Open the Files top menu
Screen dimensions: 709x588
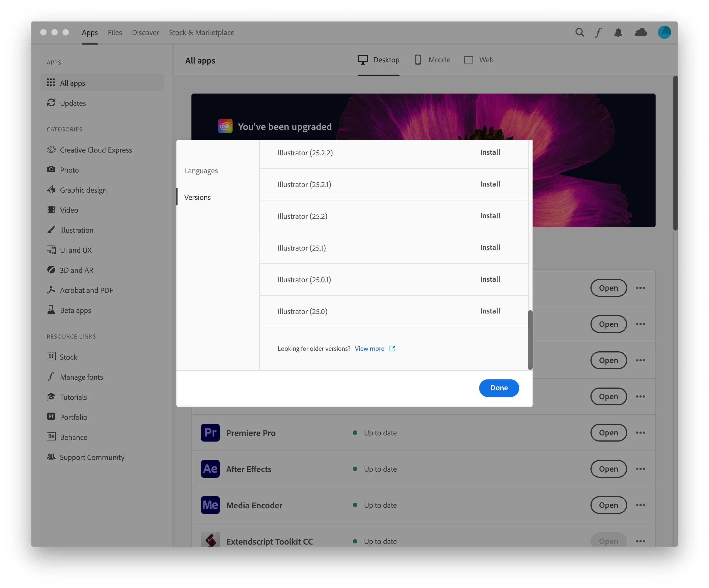click(115, 32)
